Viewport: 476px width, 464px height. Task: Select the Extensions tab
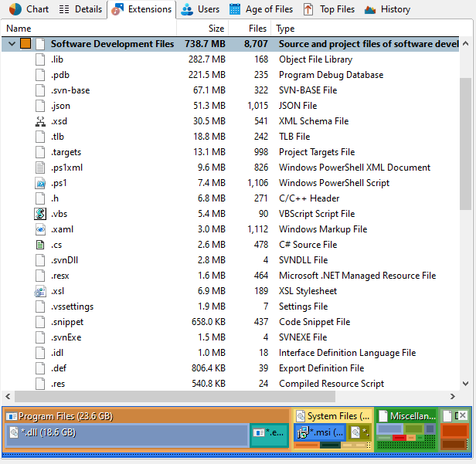click(141, 9)
